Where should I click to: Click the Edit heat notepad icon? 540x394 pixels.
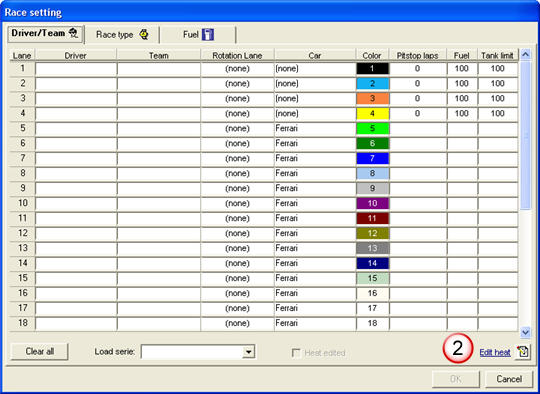tap(523, 352)
